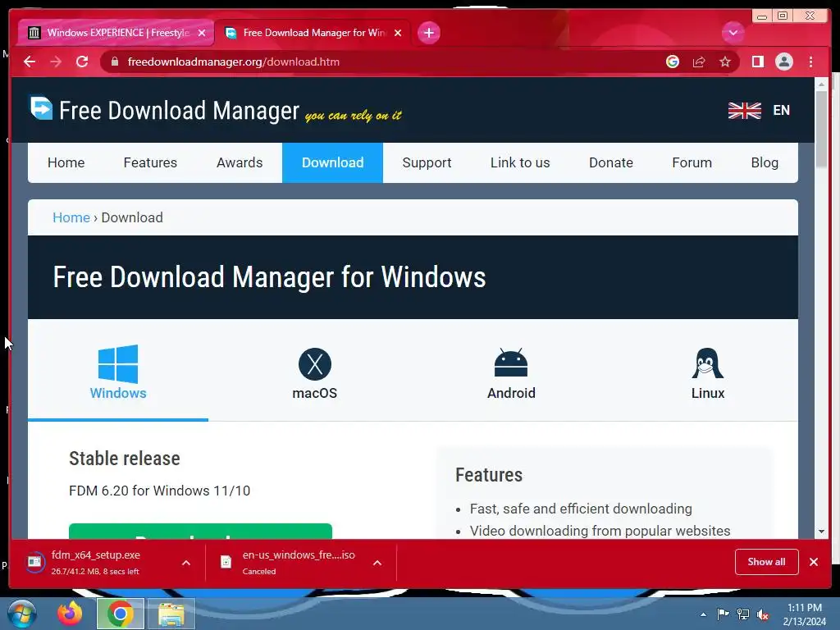Go back with the browser back arrow
The image size is (840, 630).
tap(30, 62)
